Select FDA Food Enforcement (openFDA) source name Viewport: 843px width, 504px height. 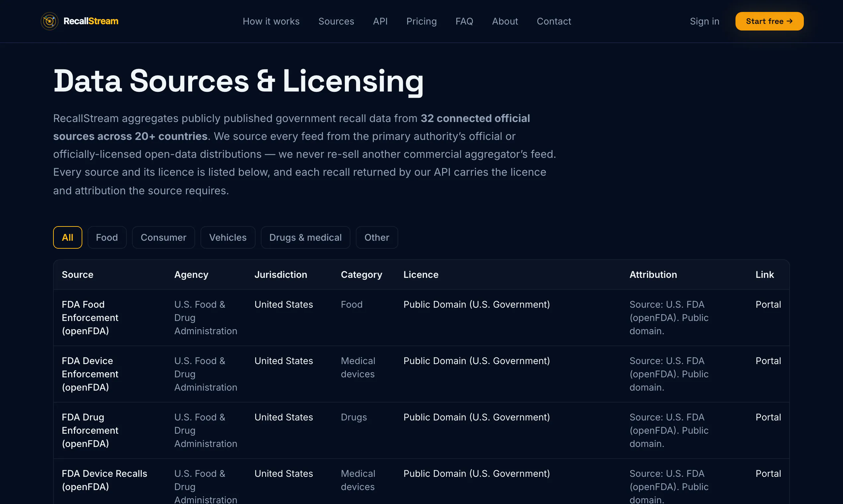tap(90, 318)
